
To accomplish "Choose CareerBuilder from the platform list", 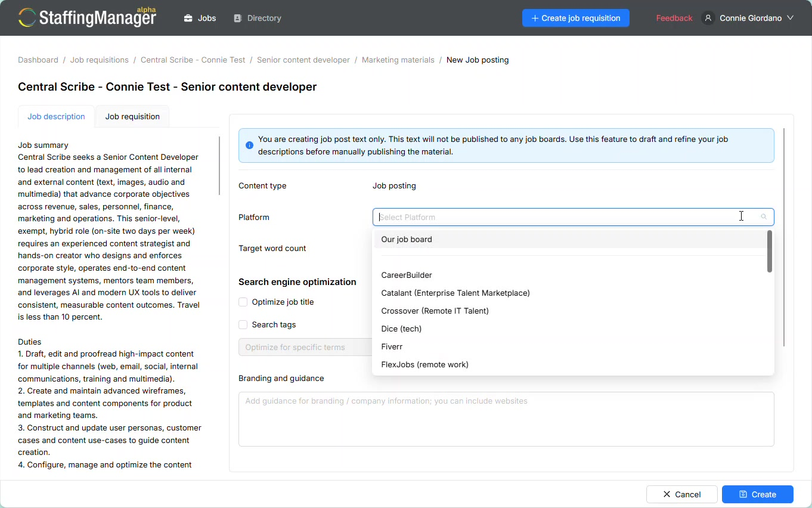I will pos(569,275).
